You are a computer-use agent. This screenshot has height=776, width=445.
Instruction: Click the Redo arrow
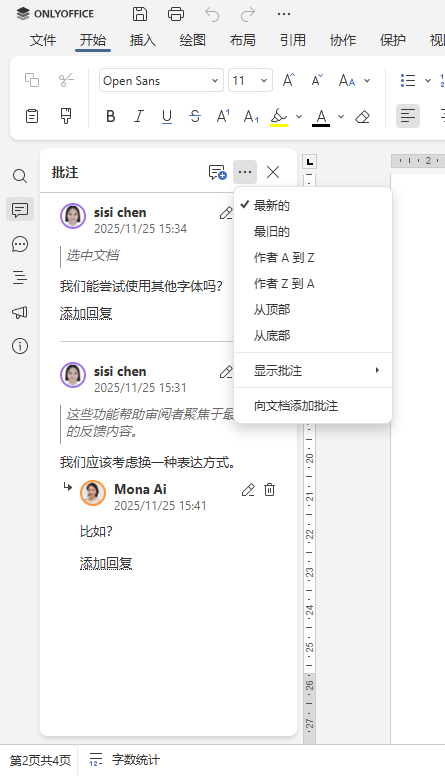(247, 14)
